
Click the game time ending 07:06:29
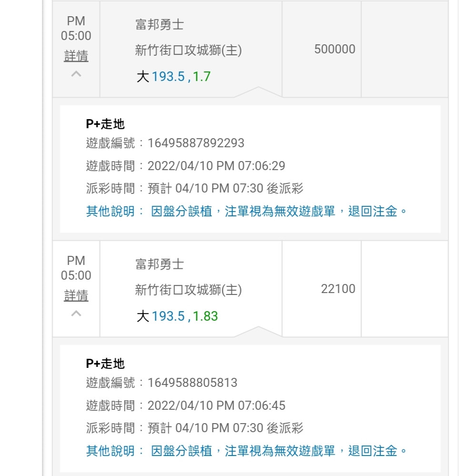(x=216, y=166)
